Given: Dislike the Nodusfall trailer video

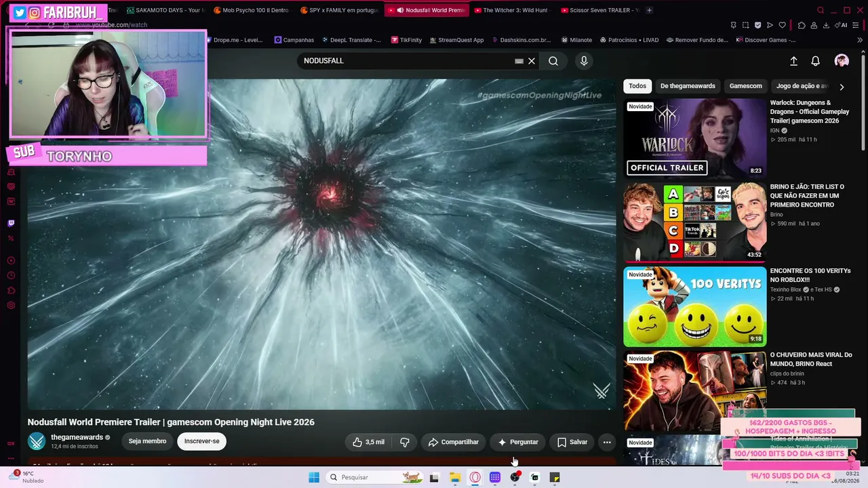Looking at the screenshot, I should [x=405, y=442].
